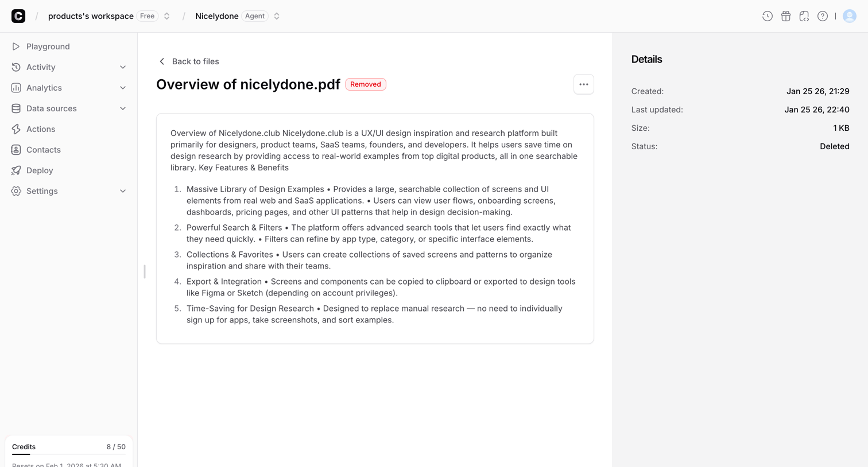Click the credits usage progress bar
The height and width of the screenshot is (467, 868).
point(69,454)
